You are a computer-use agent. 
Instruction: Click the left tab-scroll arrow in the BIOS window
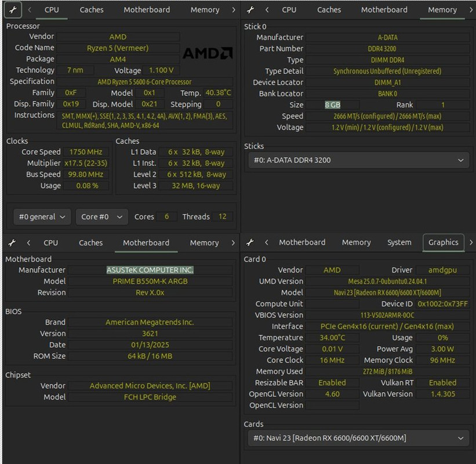(x=28, y=243)
